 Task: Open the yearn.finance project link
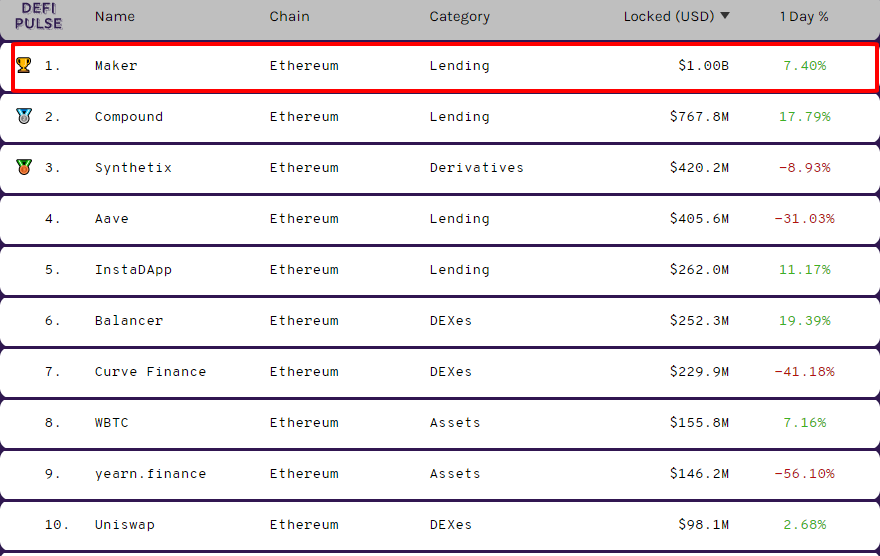[150, 474]
